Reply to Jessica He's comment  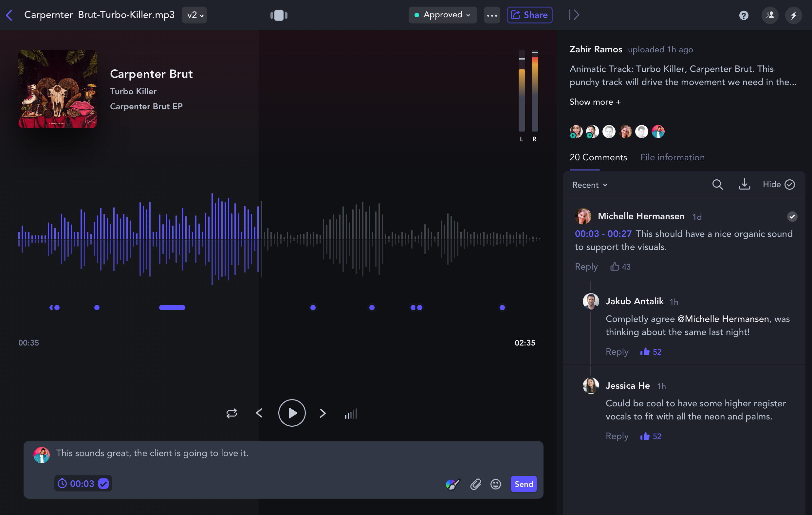[x=617, y=436]
